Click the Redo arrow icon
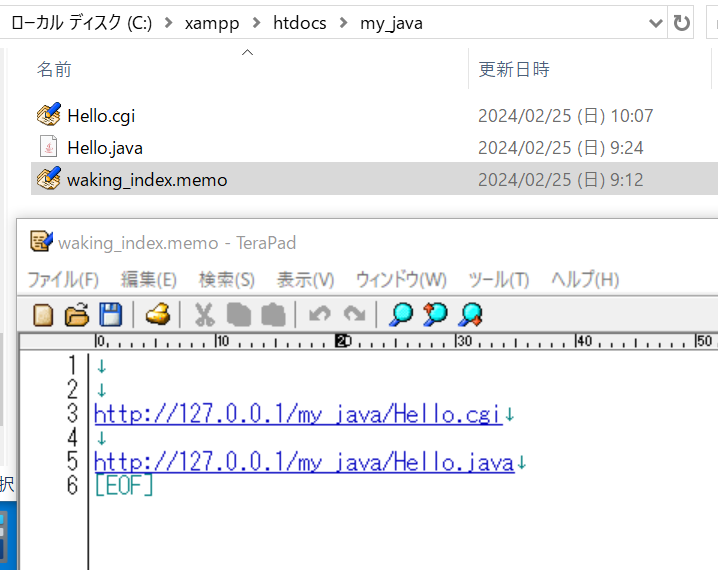This screenshot has height=570, width=718. 354,315
